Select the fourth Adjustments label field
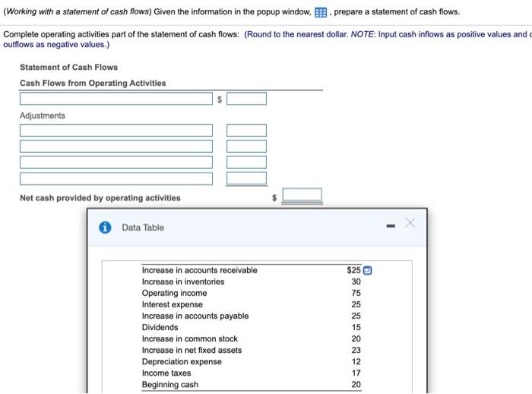Viewport: 532px width, 394px height. (116, 179)
